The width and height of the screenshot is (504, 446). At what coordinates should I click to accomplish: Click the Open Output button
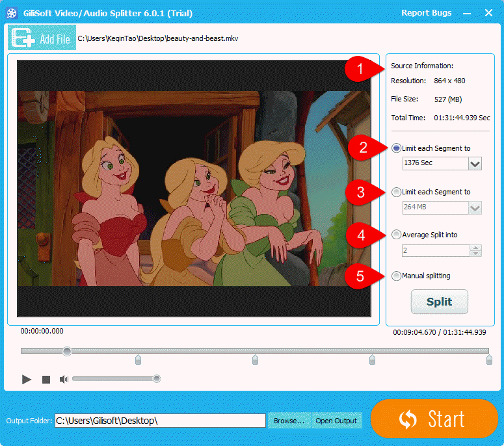tap(336, 421)
